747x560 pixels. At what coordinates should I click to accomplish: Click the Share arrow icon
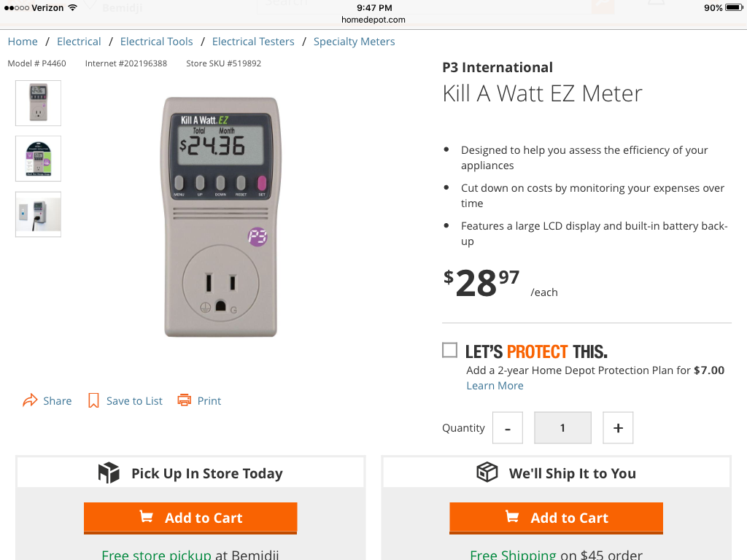click(30, 400)
